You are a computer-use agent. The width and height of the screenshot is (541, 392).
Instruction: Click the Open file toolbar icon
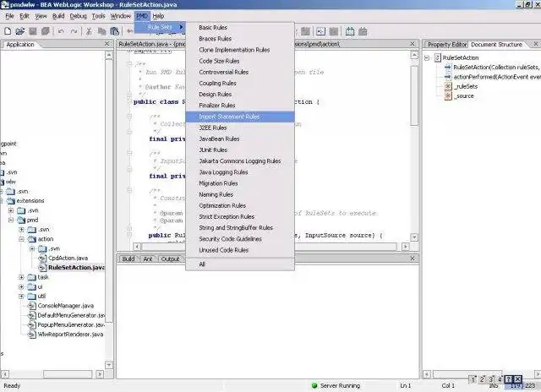[20, 31]
